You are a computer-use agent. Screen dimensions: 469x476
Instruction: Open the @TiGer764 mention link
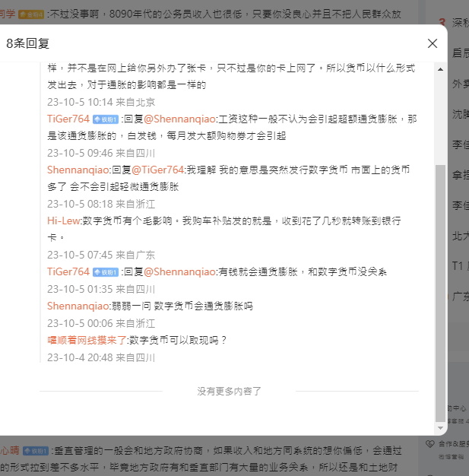(158, 170)
